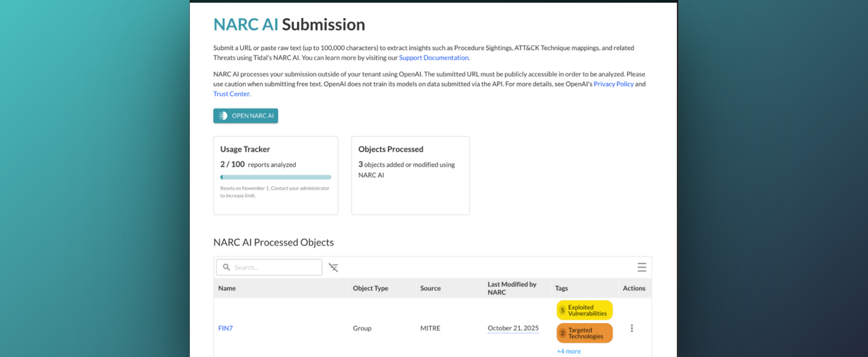Screen dimensions: 868x357
Task: Select the Targeted Technologies tag
Action: point(584,333)
